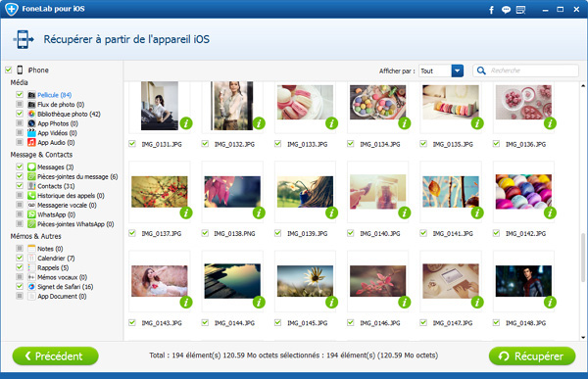Click the scrollbar up arrow
The height and width of the screenshot is (379, 588).
(x=583, y=86)
